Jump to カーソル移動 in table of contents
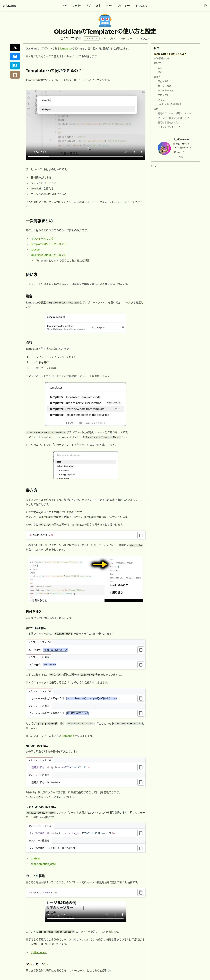Viewport: 210px width, 980px height. point(165,86)
